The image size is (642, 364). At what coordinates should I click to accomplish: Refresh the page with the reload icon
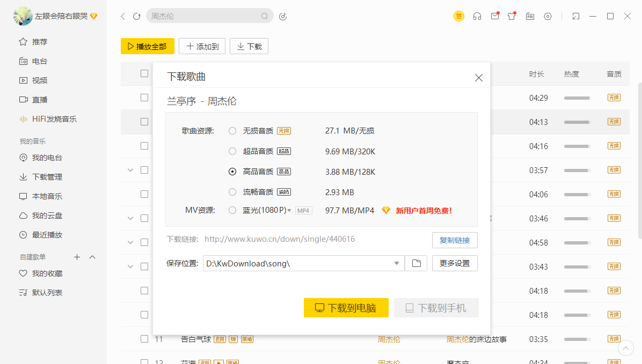click(137, 17)
